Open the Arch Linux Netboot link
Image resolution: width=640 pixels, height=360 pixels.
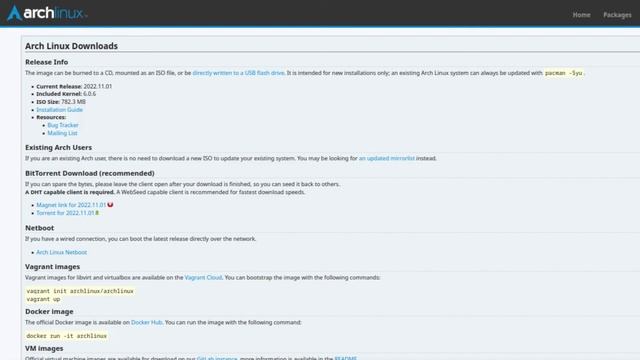[62, 252]
